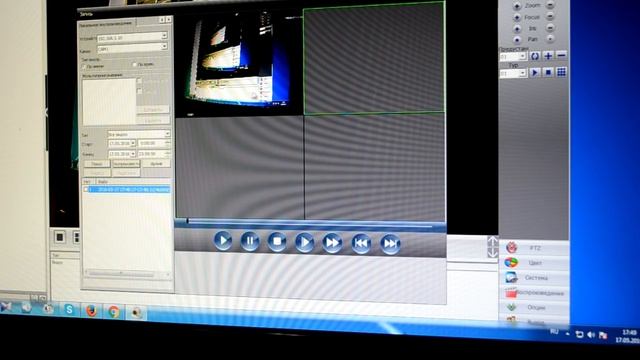Delete a preset with the minus icon
Screen dimensions: 640x360
coord(562,55)
